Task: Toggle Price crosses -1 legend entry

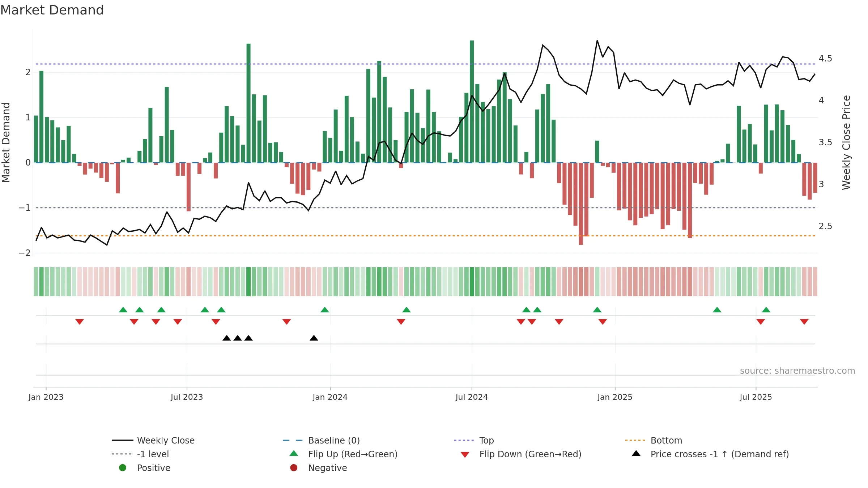Action: click(710, 454)
